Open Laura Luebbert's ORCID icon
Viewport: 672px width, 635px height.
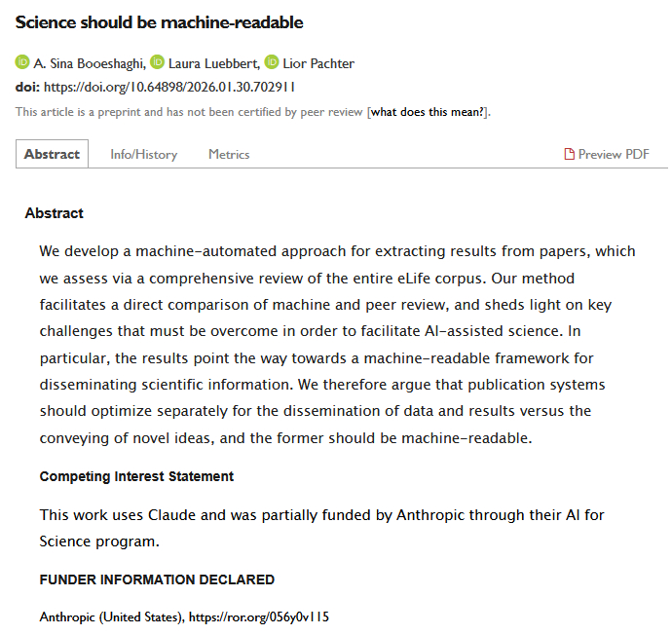[157, 63]
